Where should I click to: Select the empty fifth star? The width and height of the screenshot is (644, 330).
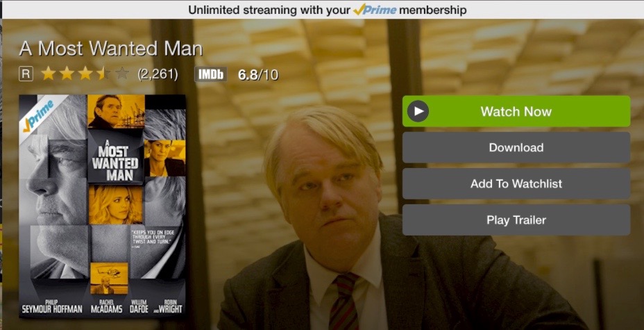pyautogui.click(x=122, y=74)
